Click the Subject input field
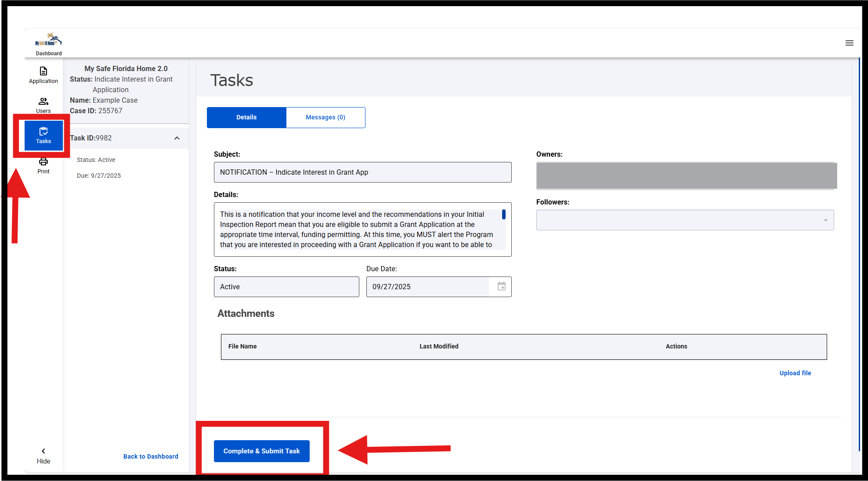Screen dimensions: 868x481 click(362, 172)
